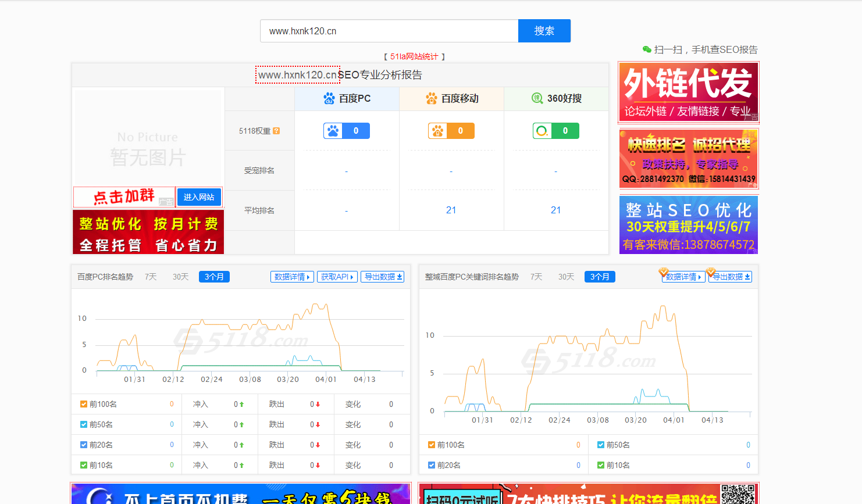862x504 pixels.
Task: Click the VIP diamond icon on right 导出数据
Action: (711, 272)
